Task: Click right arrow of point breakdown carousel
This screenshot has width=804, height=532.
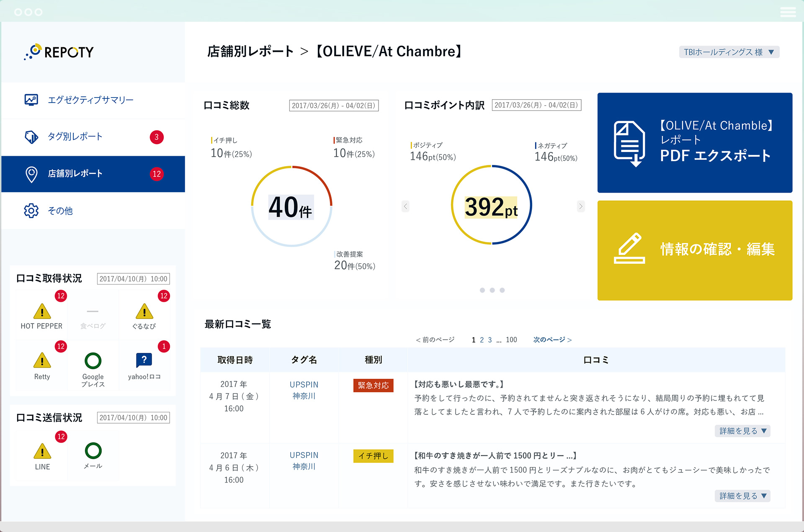Action: click(x=580, y=206)
